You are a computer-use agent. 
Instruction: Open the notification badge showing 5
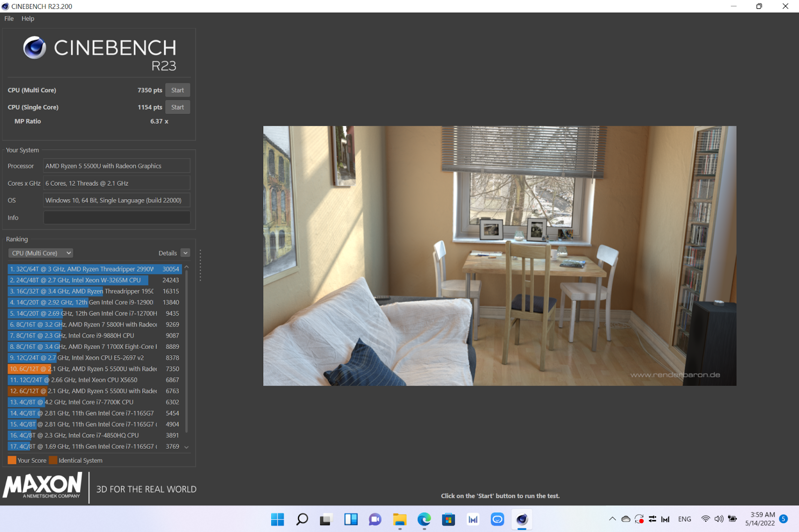pos(784,519)
